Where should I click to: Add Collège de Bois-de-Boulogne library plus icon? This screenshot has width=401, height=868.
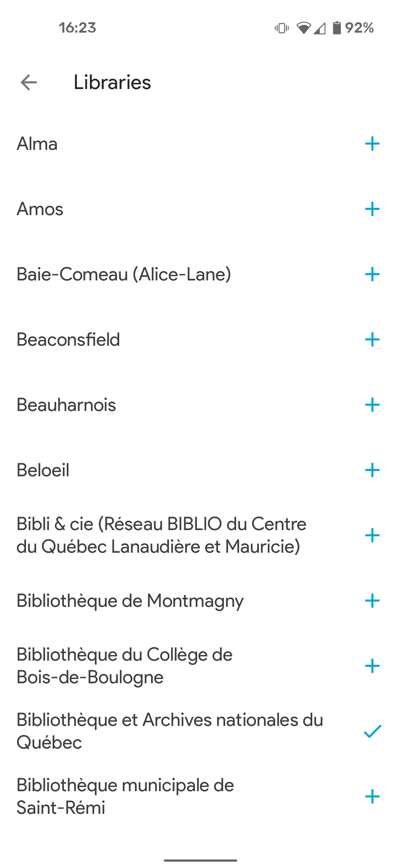372,666
